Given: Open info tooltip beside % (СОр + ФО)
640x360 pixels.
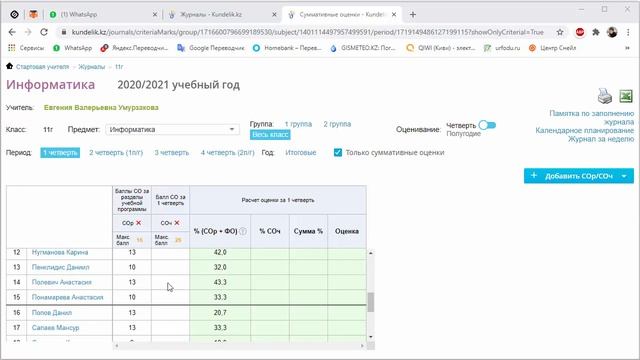Looking at the screenshot, I should click(x=243, y=231).
